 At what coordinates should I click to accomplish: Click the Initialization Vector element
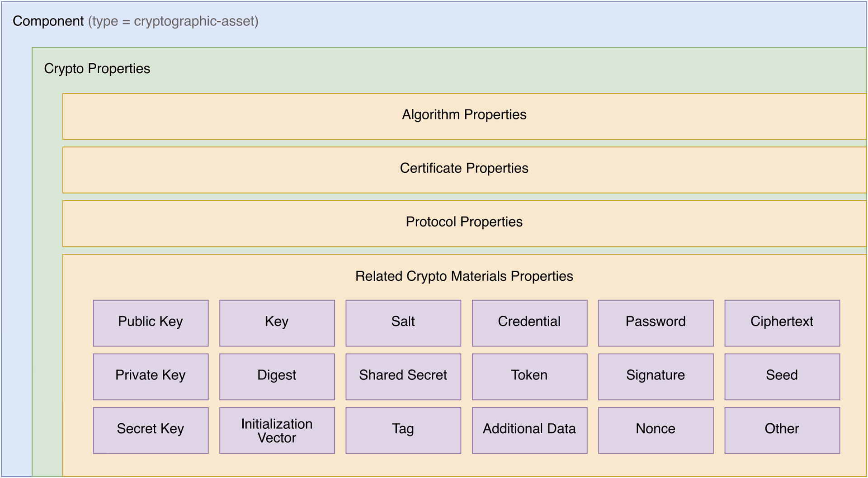[x=277, y=429]
